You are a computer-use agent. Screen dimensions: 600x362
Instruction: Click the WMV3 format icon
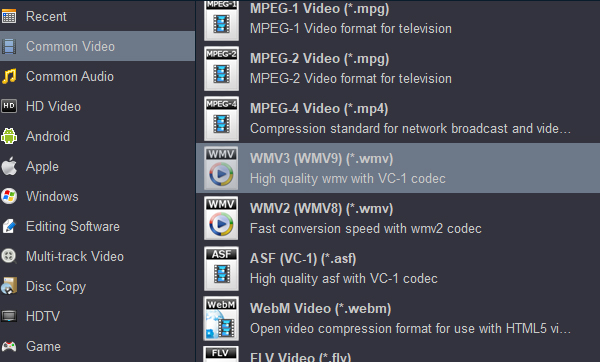click(221, 168)
